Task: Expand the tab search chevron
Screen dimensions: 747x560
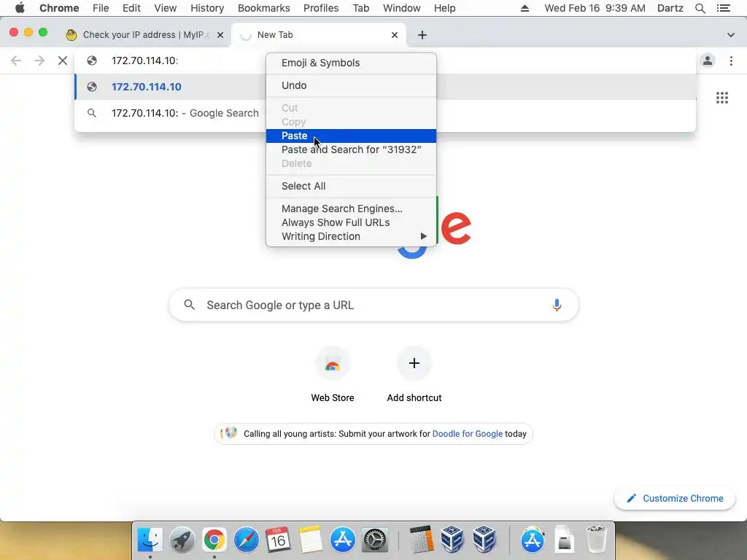Action: [x=730, y=35]
